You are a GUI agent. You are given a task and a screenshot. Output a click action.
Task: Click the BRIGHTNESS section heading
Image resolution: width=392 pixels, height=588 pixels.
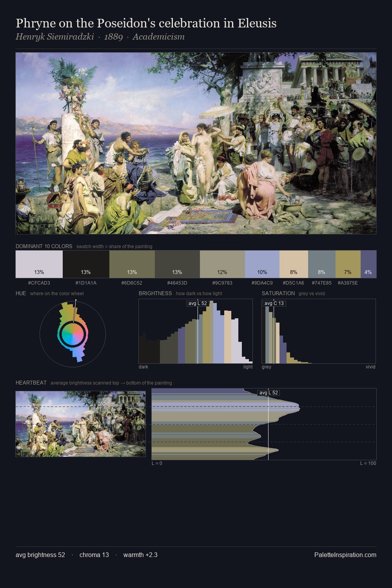(155, 294)
